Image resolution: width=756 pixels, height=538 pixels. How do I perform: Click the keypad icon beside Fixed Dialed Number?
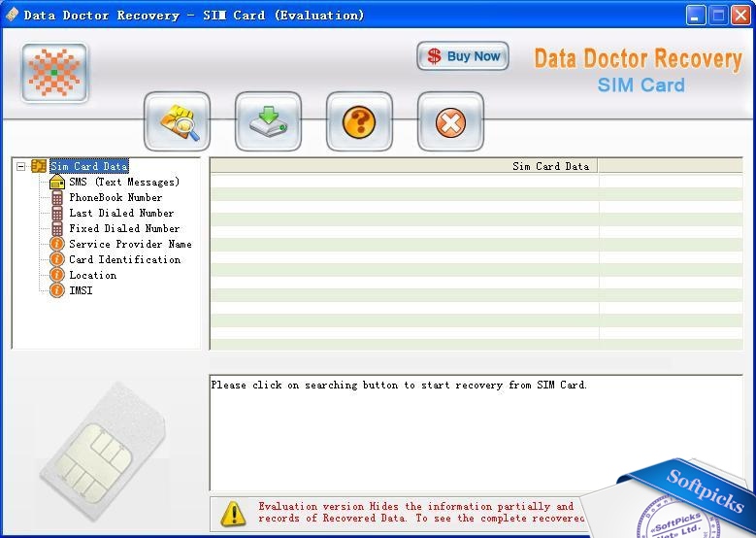click(x=57, y=228)
